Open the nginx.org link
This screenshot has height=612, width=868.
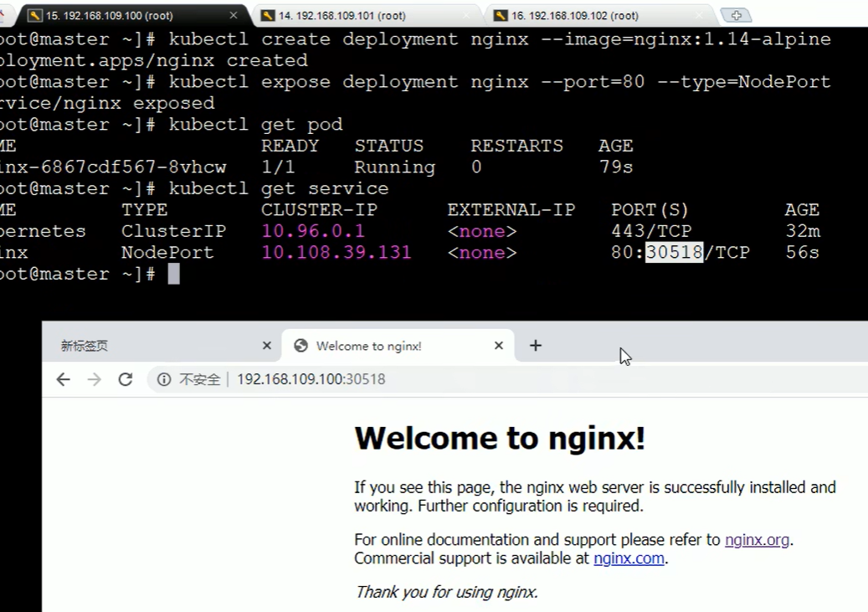click(757, 539)
